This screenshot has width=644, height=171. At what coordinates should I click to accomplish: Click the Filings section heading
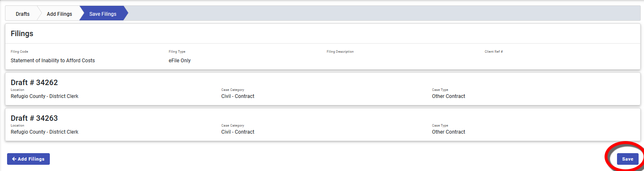point(22,34)
